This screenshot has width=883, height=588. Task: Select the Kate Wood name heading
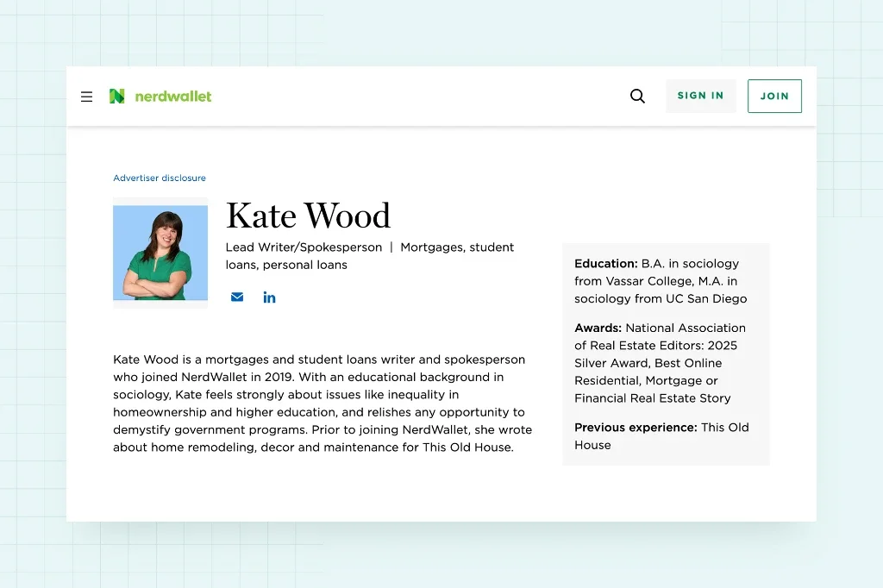(x=308, y=216)
